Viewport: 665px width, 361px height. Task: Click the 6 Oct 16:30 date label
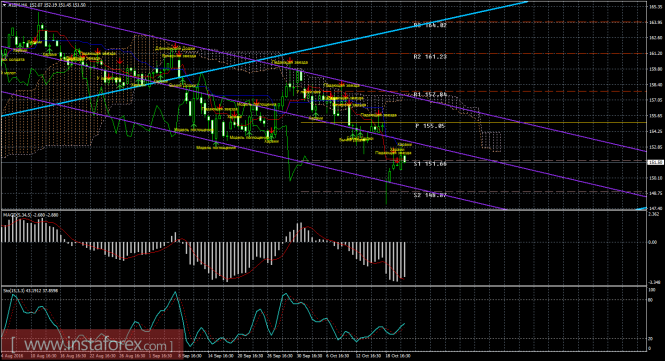tap(338, 356)
